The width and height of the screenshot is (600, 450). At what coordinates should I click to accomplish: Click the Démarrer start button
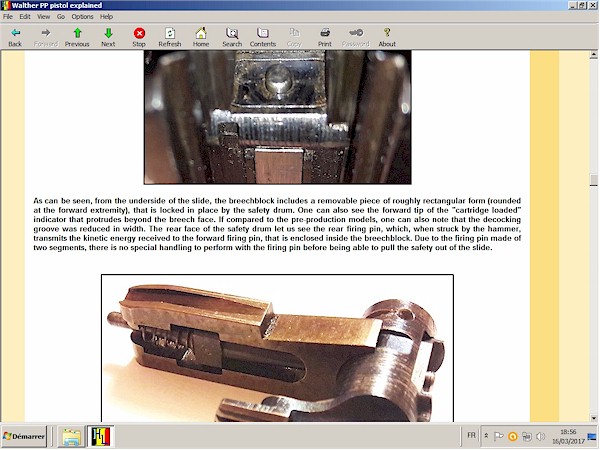(x=24, y=436)
